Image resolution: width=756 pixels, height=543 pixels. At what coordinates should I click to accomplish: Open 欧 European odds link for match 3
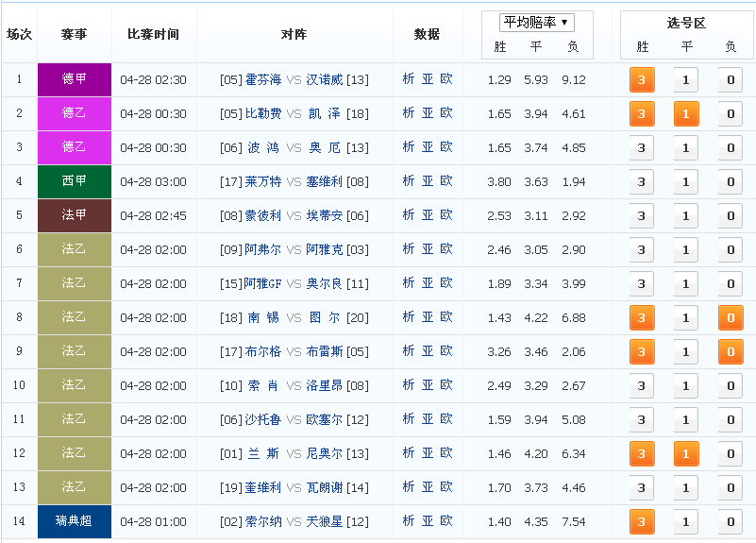[446, 147]
